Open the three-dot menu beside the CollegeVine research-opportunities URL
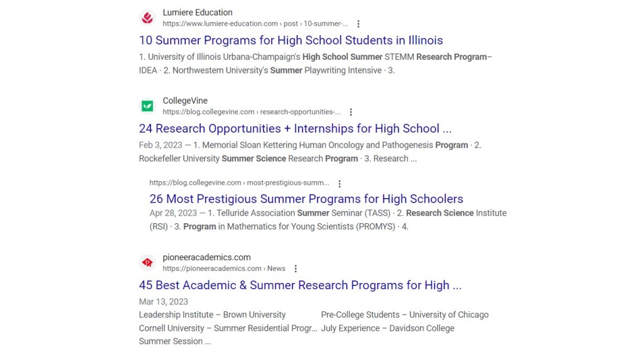Screen dimensions: 644x349 click(x=351, y=112)
